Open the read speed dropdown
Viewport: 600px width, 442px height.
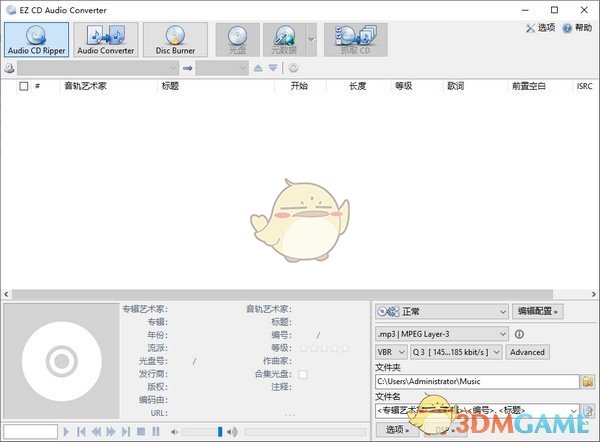click(x=222, y=69)
